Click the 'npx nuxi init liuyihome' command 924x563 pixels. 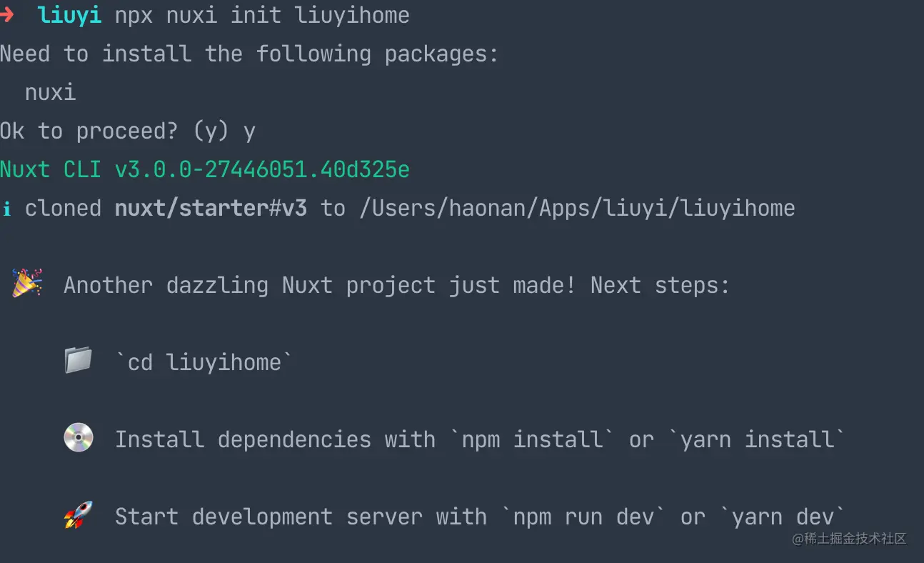click(x=262, y=16)
